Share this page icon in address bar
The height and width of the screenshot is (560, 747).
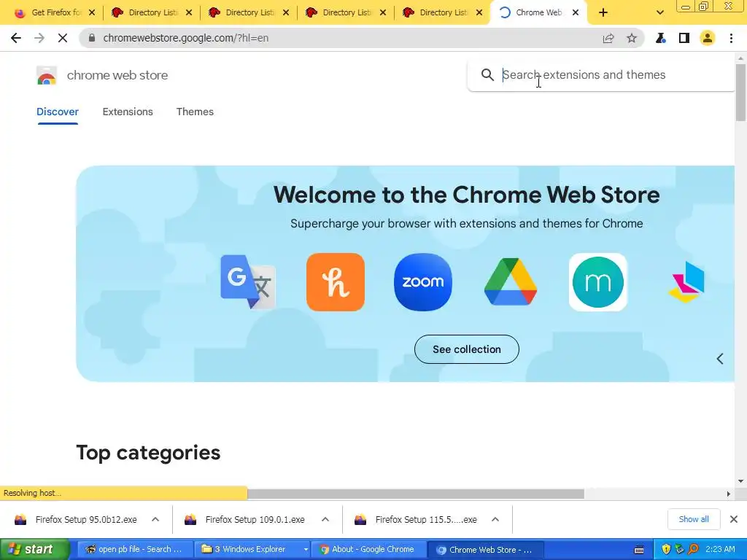click(x=608, y=38)
